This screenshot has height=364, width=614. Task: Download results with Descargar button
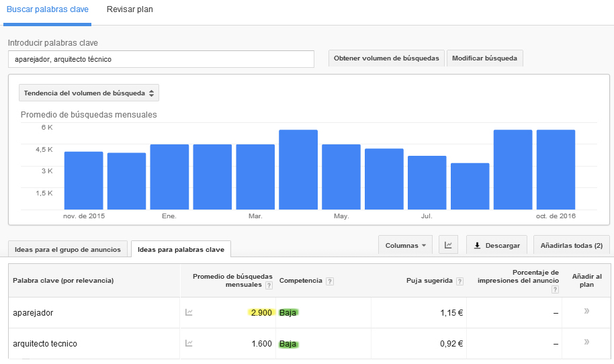click(497, 245)
